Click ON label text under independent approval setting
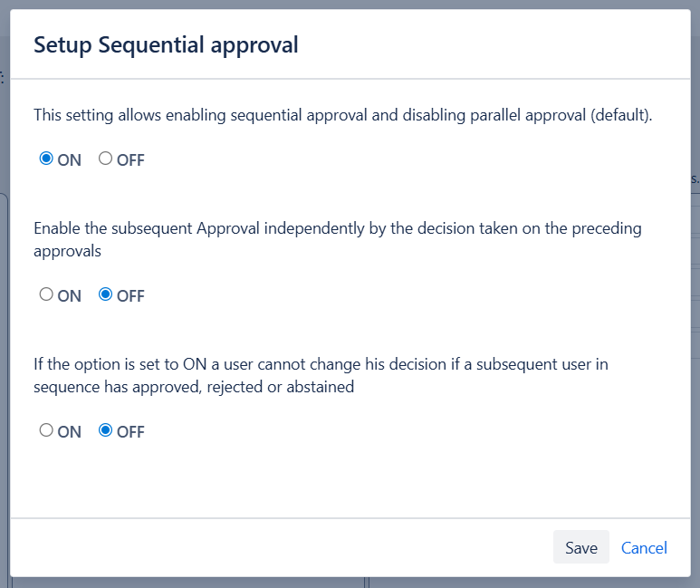This screenshot has width=700, height=588. (x=70, y=296)
